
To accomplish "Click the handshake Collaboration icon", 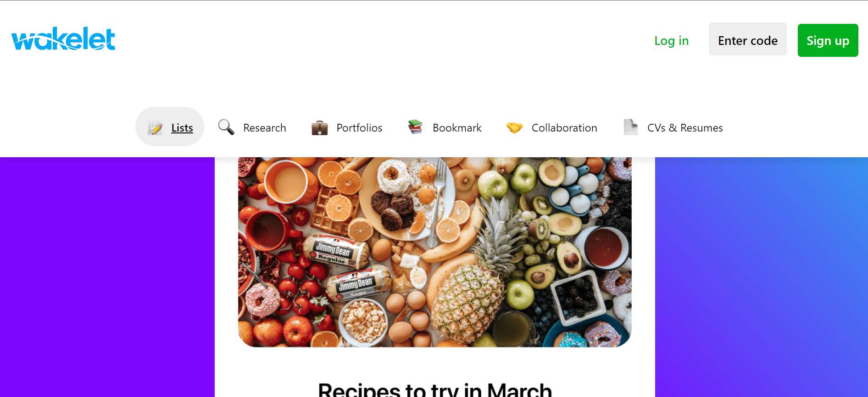I will (x=515, y=127).
